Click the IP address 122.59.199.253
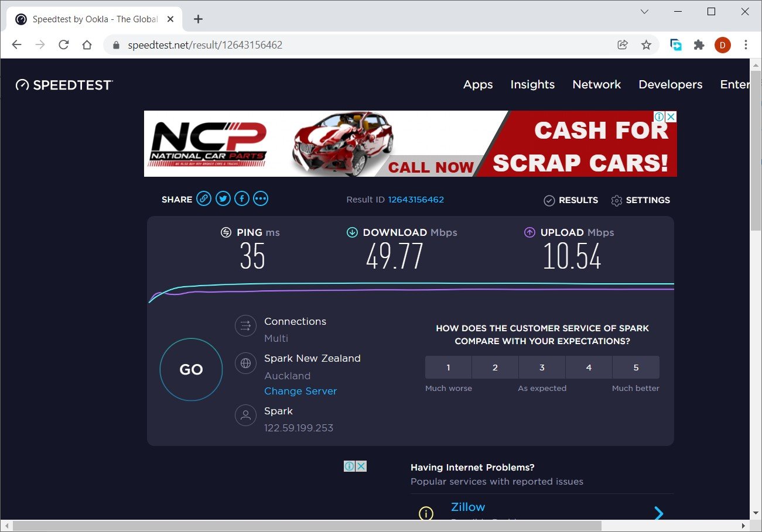762x532 pixels. click(x=299, y=428)
